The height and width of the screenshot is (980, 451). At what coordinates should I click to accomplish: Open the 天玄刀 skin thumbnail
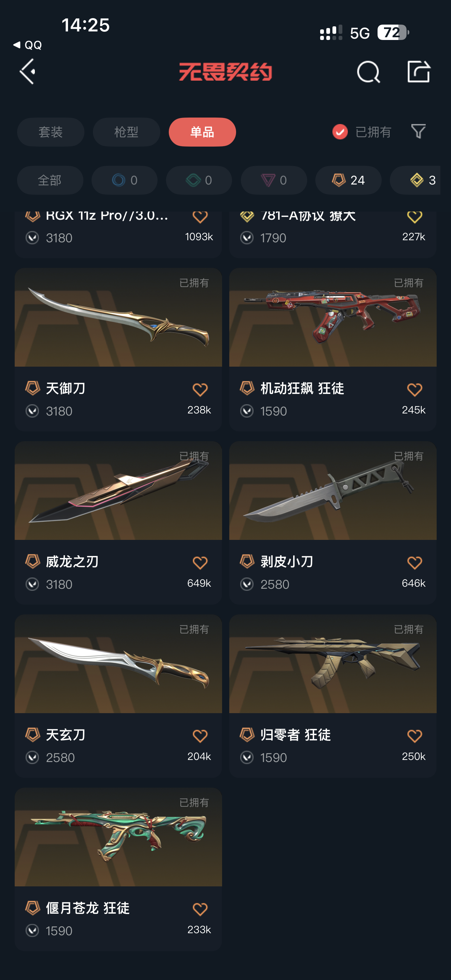pos(118,664)
